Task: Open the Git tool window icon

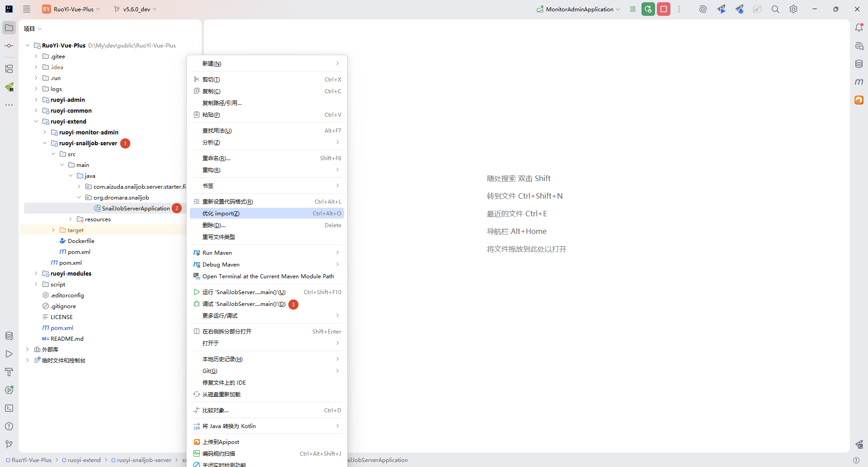Action: [x=9, y=444]
